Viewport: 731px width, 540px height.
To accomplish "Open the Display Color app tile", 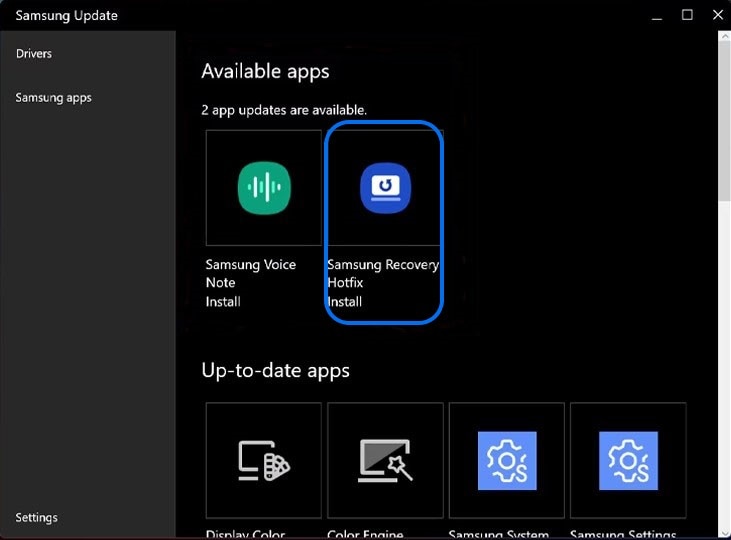I will pos(264,460).
